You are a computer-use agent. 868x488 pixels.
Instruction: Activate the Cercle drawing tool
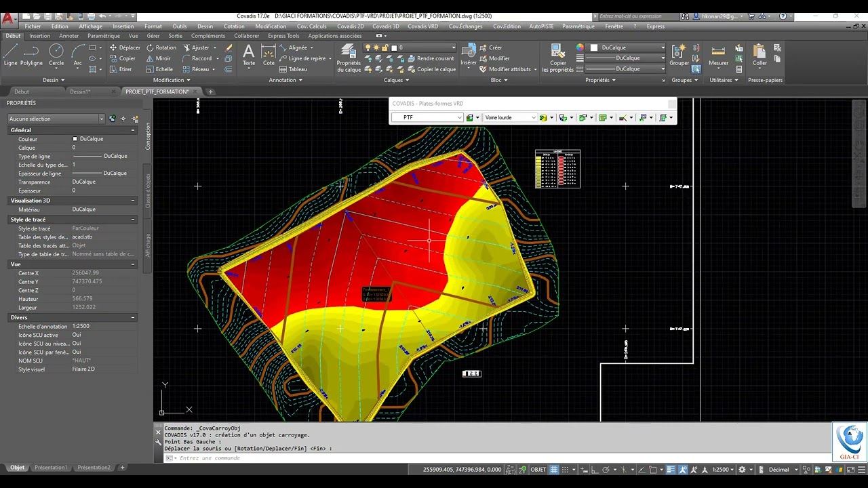coord(56,56)
